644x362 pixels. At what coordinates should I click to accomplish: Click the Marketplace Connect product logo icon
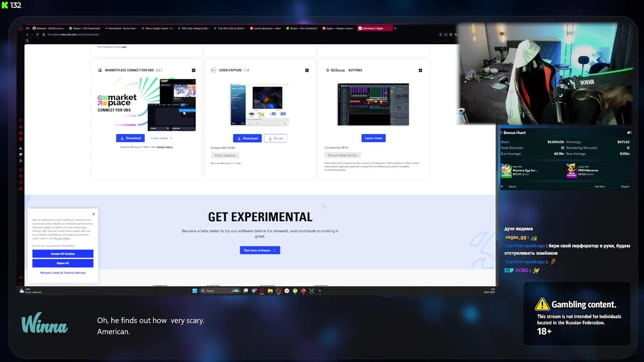click(100, 70)
